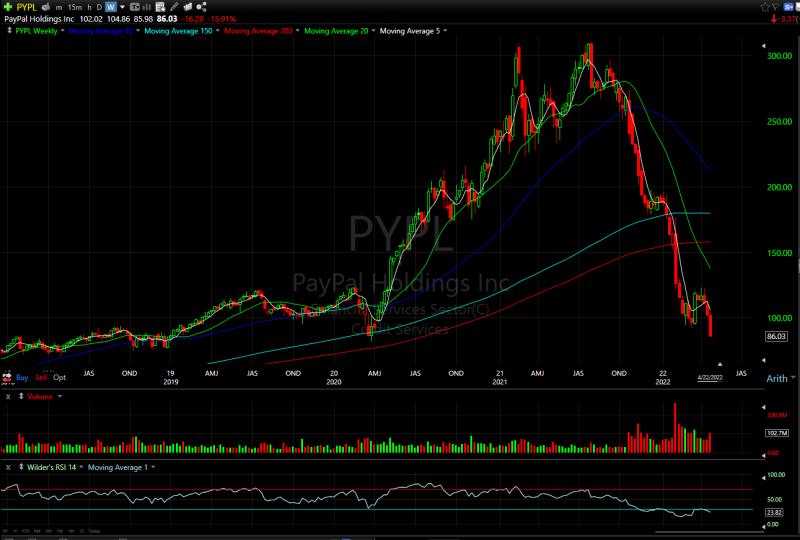
Task: Click the top price-scale arrow near 300.00
Action: click(x=764, y=46)
